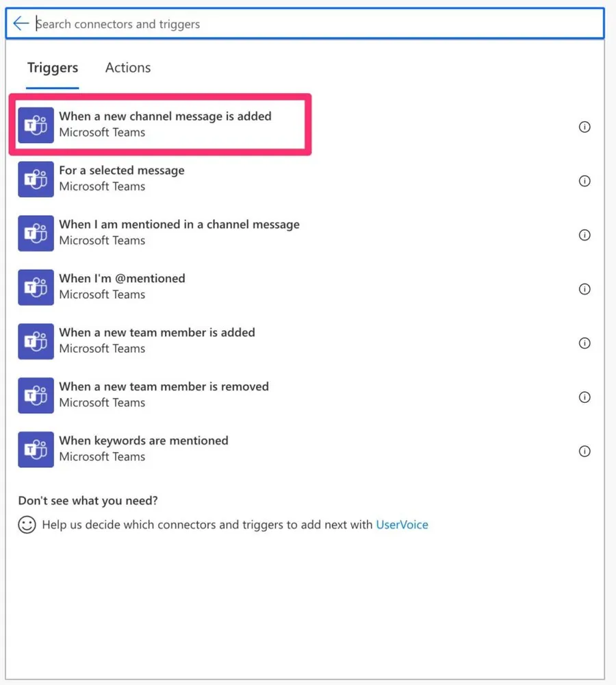This screenshot has width=616, height=685.
Task: Click info icon for 'When keywords are mentioned'
Action: pos(585,451)
